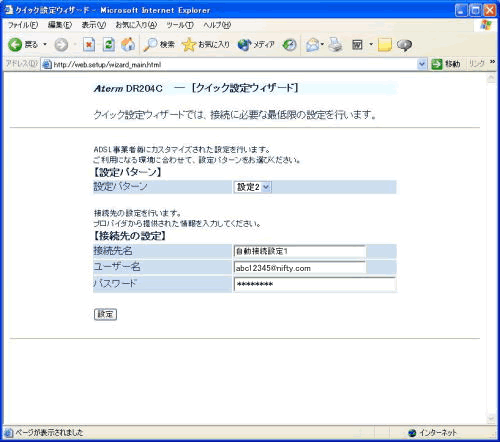Click the yellow Discuss note icon
Viewport: 500px width, 442px height.
[x=385, y=45]
